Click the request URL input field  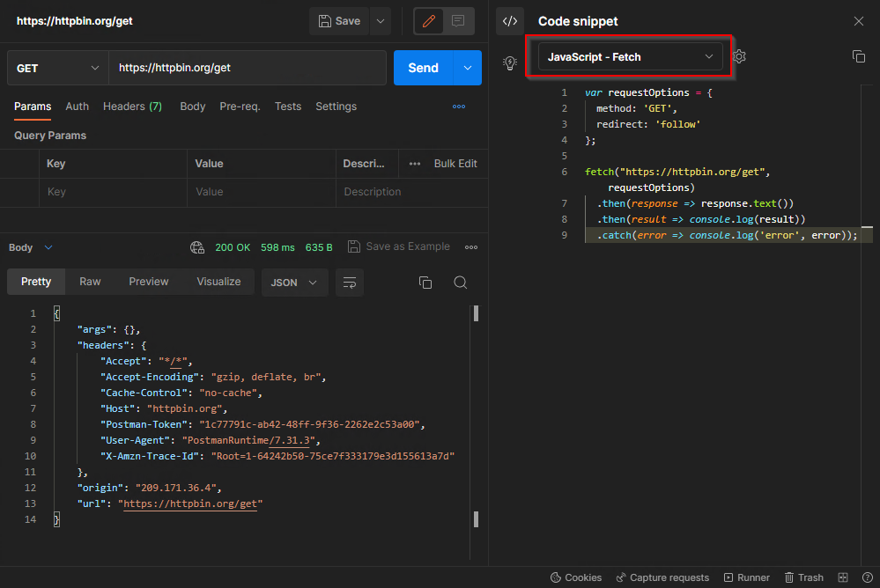[x=247, y=68]
